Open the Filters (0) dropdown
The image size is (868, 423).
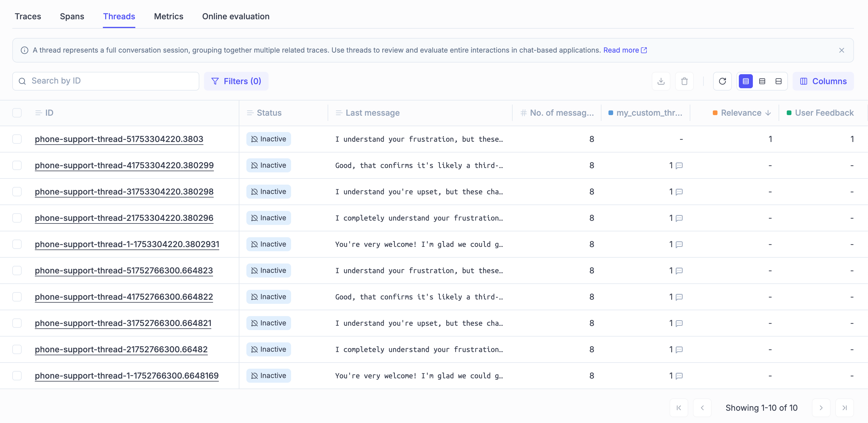[x=236, y=81]
